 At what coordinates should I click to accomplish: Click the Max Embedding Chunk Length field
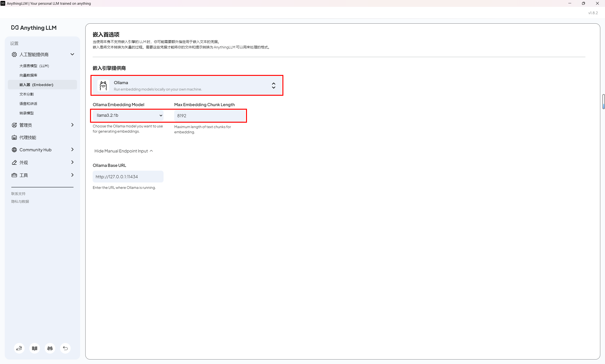coord(210,116)
